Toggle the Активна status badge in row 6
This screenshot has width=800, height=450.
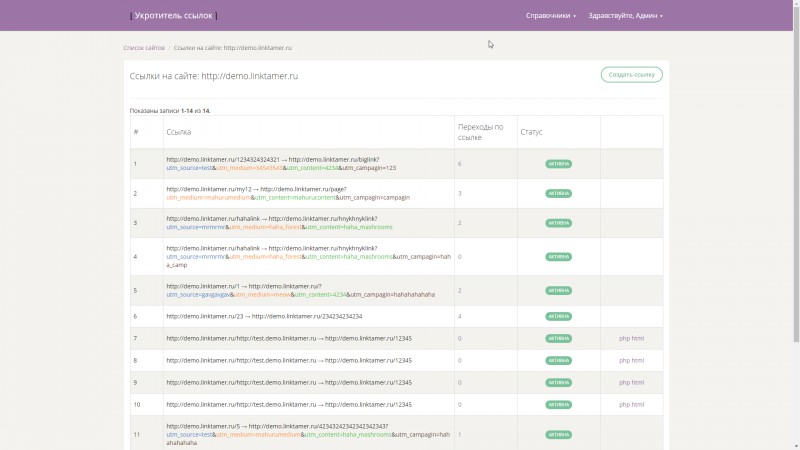tap(558, 316)
